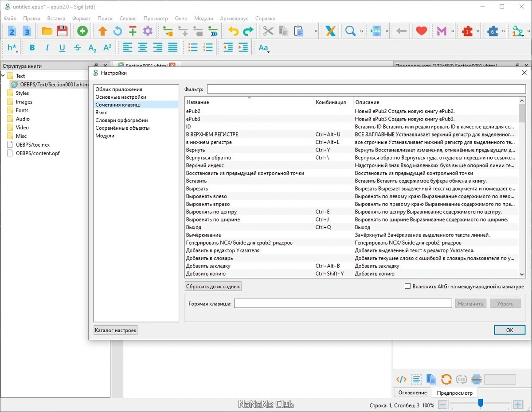Expand the Images folder in book structure
The image size is (532, 412).
coord(24,101)
